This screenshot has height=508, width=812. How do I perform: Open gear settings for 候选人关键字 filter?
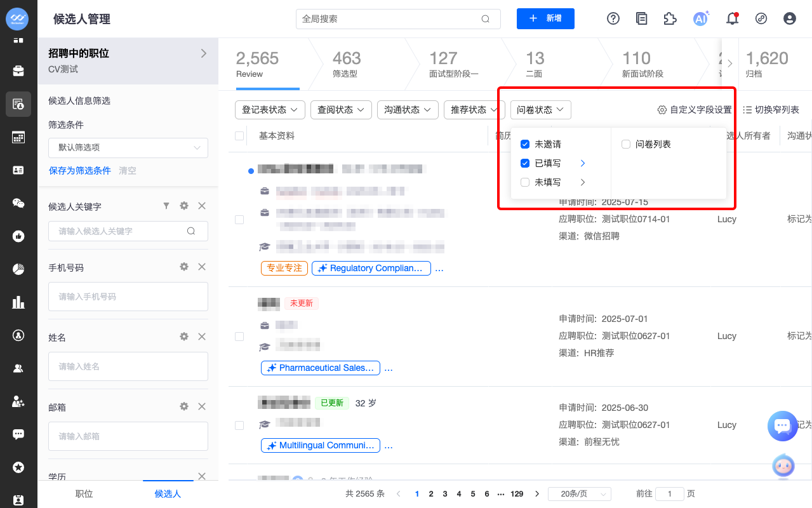[184, 206]
